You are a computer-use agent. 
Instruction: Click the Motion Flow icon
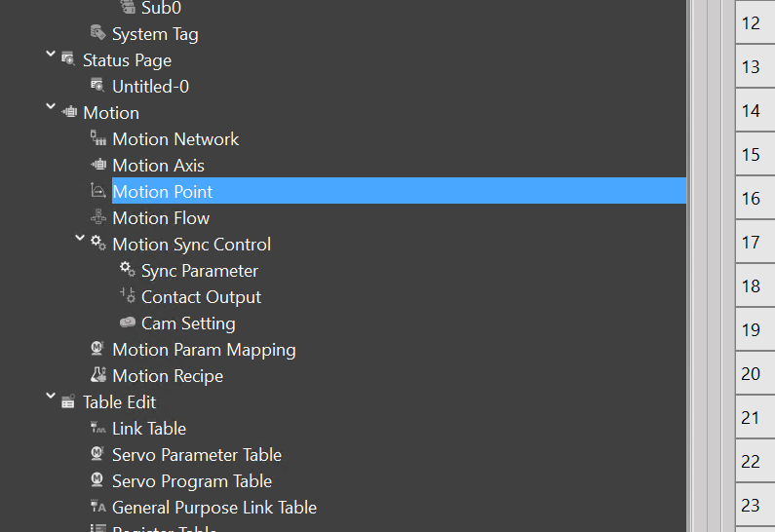[x=97, y=218]
